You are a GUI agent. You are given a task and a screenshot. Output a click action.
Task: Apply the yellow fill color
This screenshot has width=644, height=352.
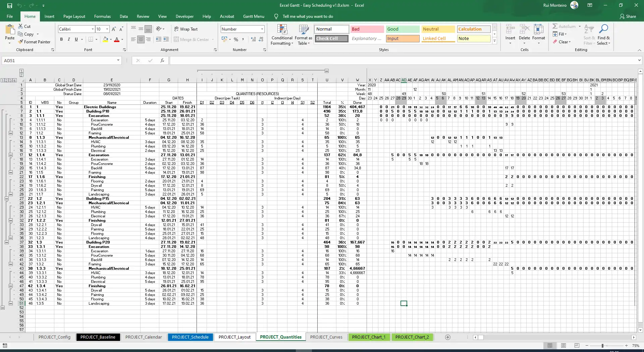point(105,39)
